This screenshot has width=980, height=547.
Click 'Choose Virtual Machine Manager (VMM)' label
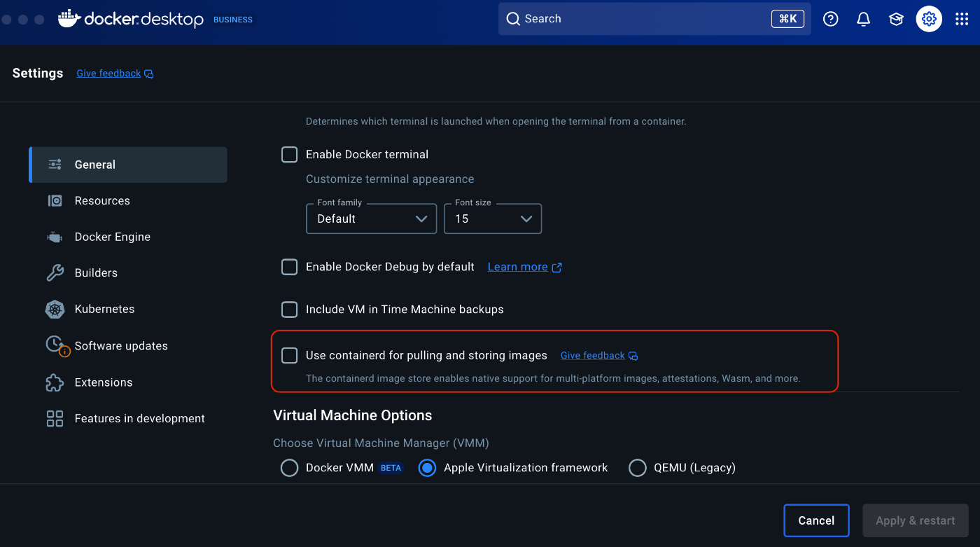pos(381,443)
